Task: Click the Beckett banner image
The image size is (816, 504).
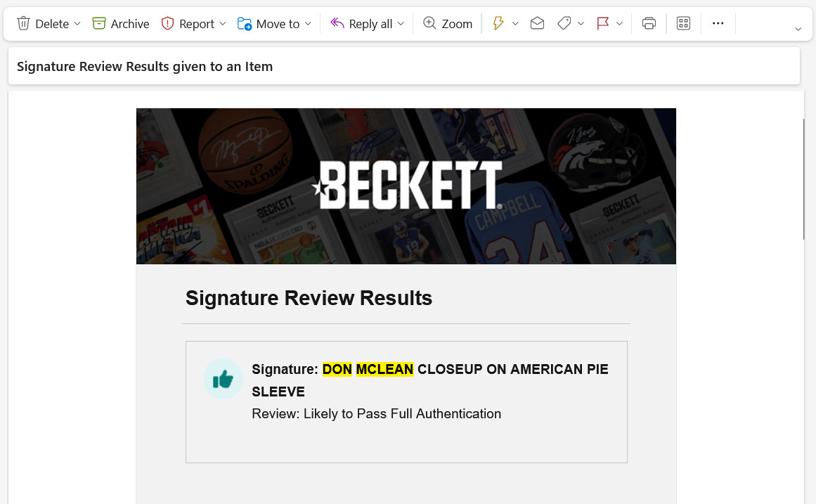Action: pyautogui.click(x=406, y=186)
